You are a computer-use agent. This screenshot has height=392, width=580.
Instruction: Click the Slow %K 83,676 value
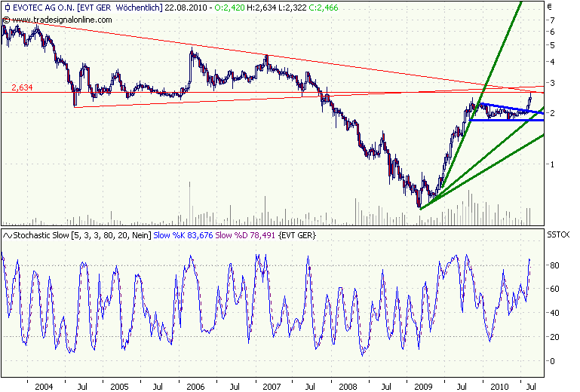pos(183,235)
